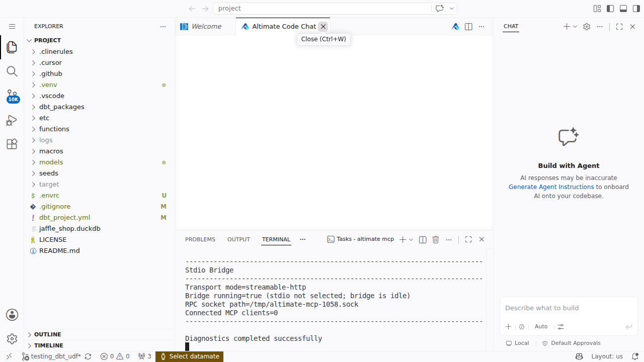The image size is (644, 362).
Task: Open additional panel views ellipsis
Action: click(302, 239)
